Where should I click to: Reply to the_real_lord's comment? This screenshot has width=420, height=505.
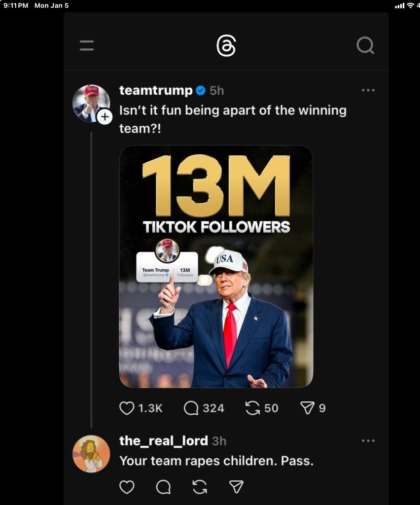(x=163, y=487)
